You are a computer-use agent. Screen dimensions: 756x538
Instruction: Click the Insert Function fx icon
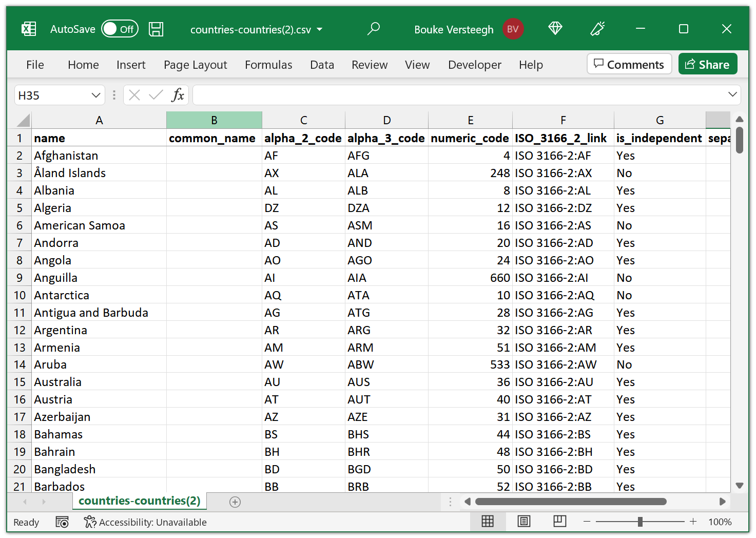[x=178, y=95]
